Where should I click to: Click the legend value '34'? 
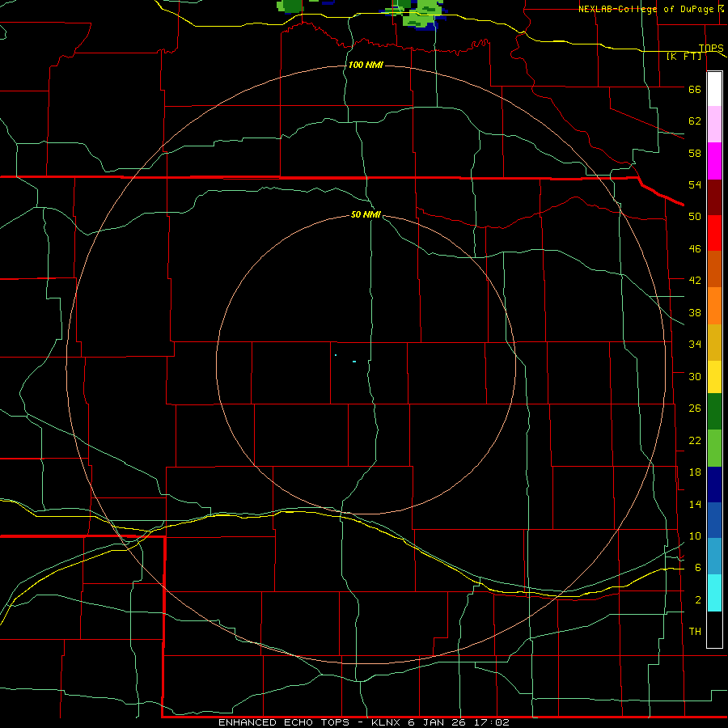[x=695, y=345]
